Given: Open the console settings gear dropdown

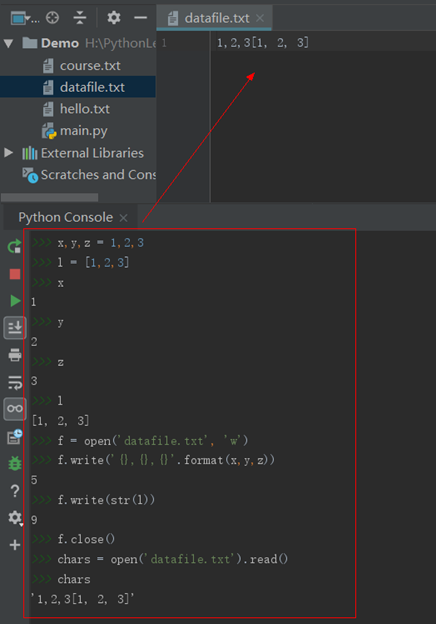Looking at the screenshot, I should coord(15,518).
